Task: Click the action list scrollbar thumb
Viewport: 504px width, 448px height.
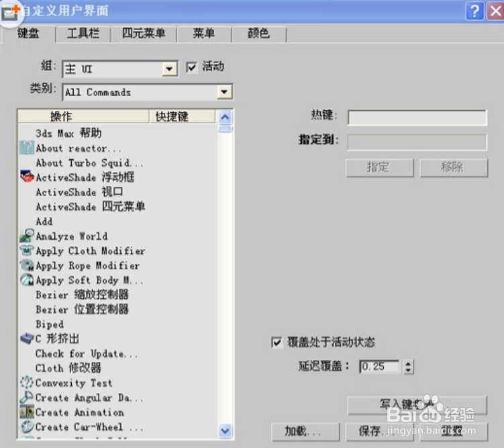Action: [225, 129]
